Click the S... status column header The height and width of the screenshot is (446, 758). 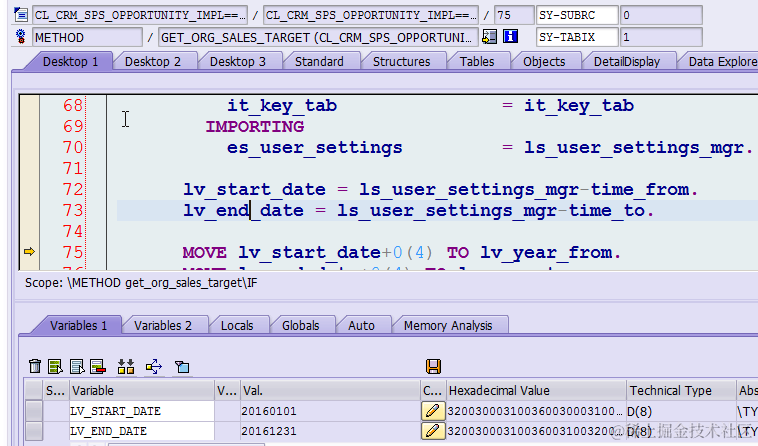(56, 390)
